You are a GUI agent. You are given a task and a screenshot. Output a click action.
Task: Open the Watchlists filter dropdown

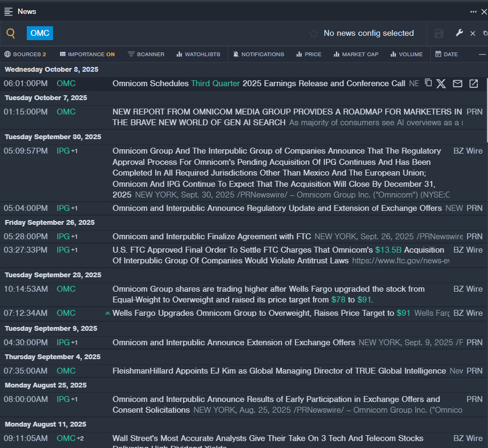click(x=198, y=54)
